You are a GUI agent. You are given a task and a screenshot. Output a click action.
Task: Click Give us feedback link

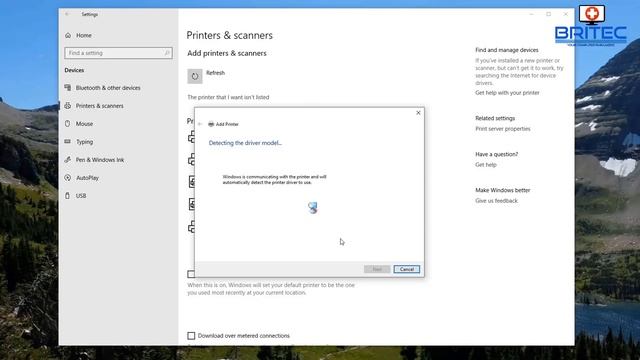tap(496, 200)
